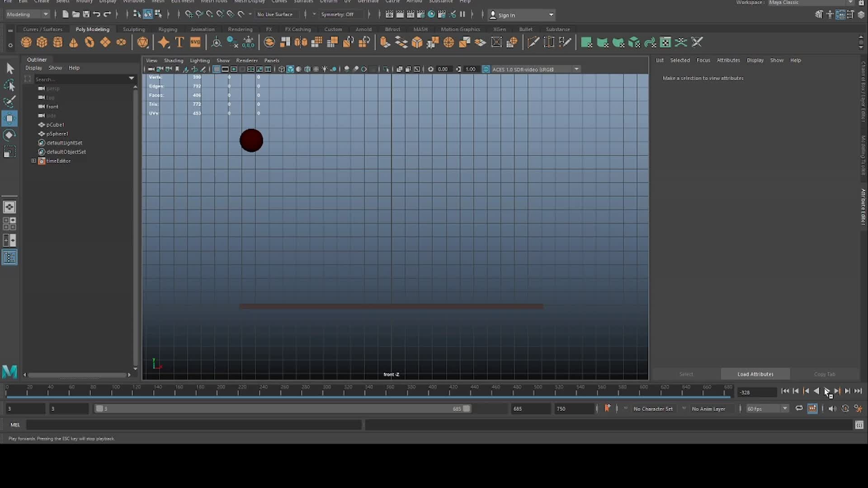Create a polygon cube from the shelf
868x488 pixels.
click(42, 42)
